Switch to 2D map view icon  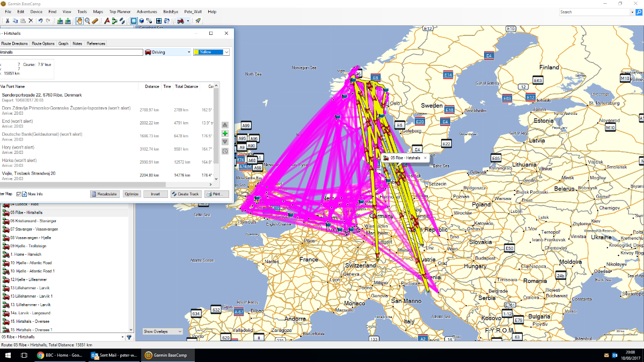click(134, 21)
